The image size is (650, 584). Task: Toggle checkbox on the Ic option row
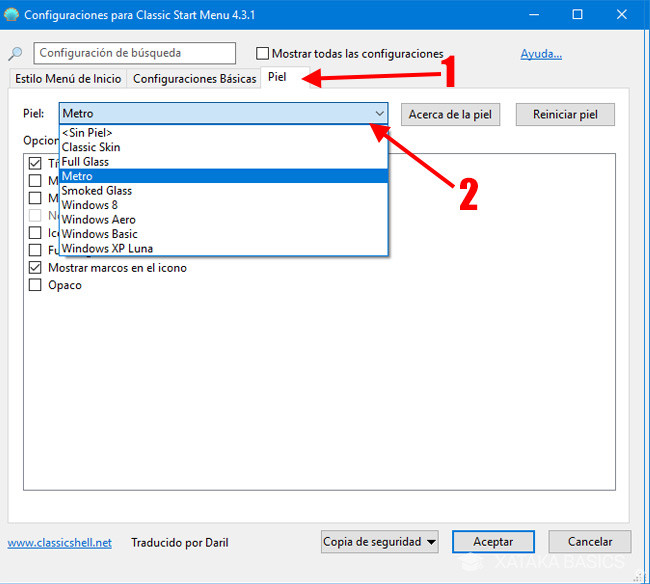(35, 233)
